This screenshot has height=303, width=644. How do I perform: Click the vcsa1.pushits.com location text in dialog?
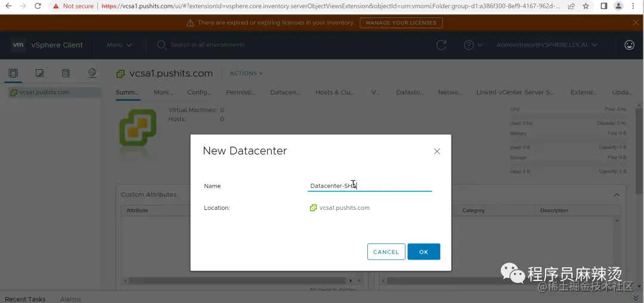click(x=345, y=208)
